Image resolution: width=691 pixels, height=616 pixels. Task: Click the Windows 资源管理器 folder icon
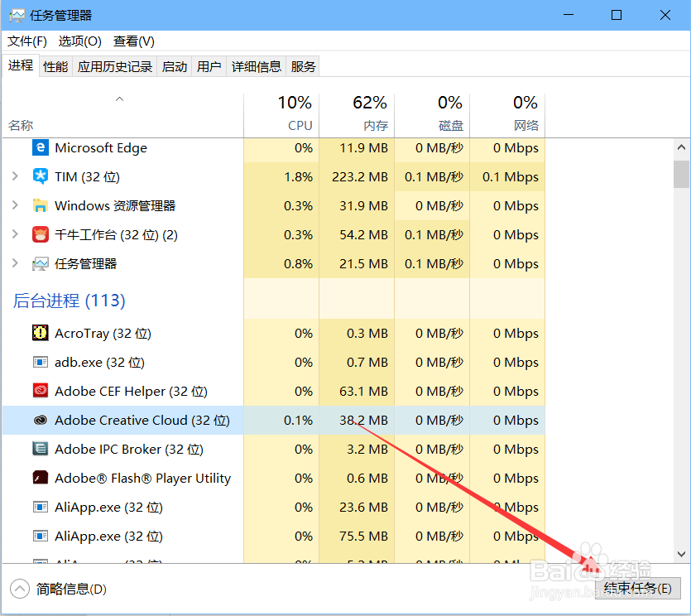pos(40,206)
